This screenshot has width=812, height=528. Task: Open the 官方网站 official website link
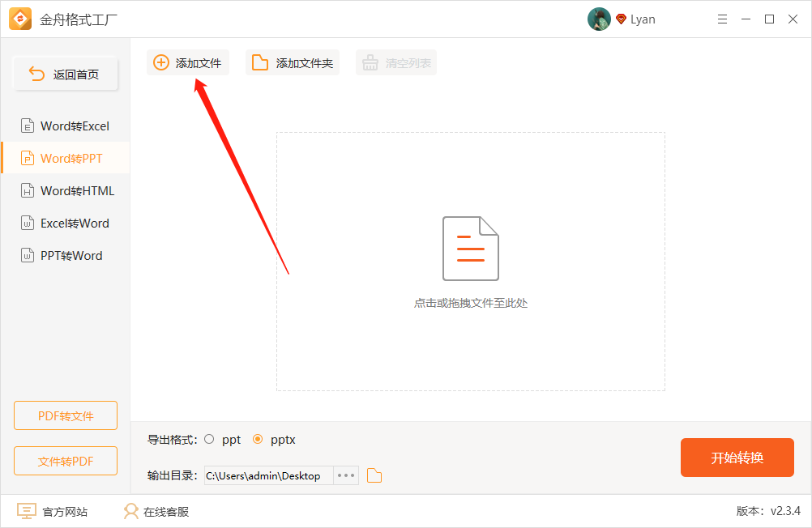[53, 512]
